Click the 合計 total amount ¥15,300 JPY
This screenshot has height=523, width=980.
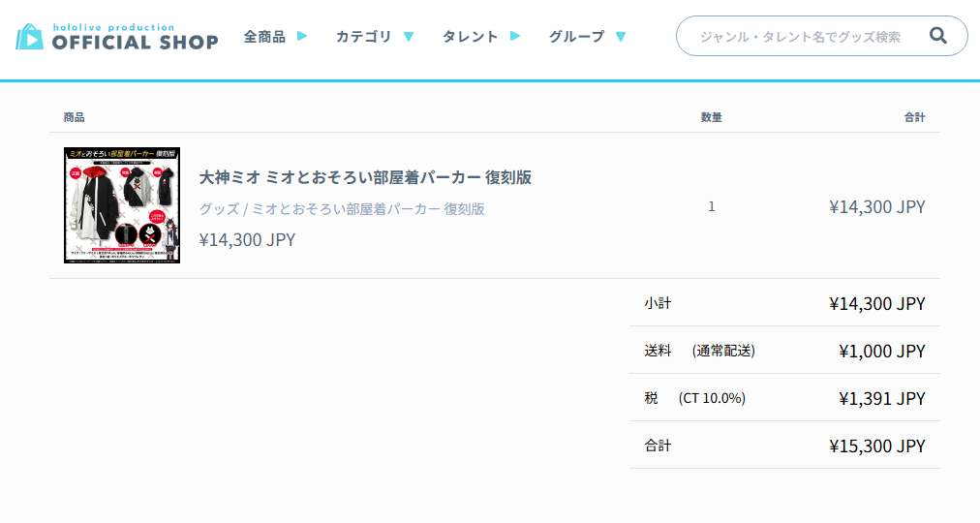pyautogui.click(x=876, y=446)
